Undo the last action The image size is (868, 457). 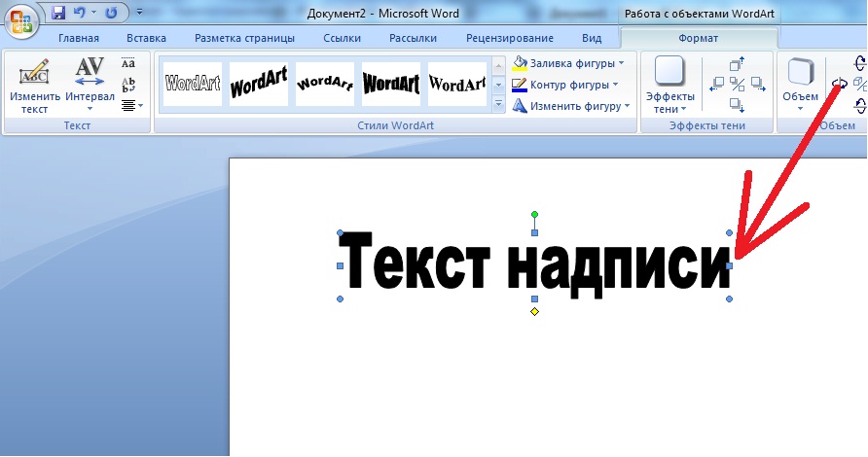[80, 13]
